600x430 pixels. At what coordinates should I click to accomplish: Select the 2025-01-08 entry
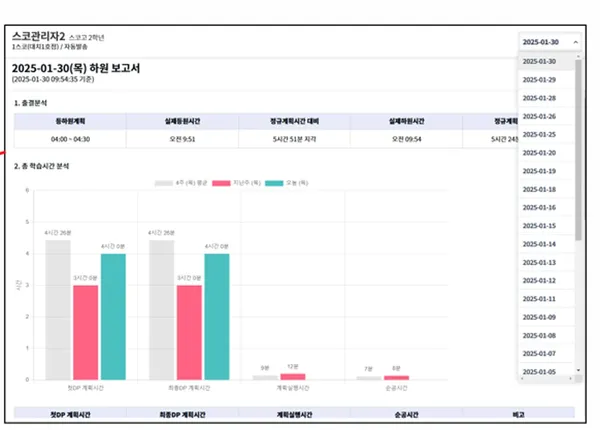[x=546, y=336]
